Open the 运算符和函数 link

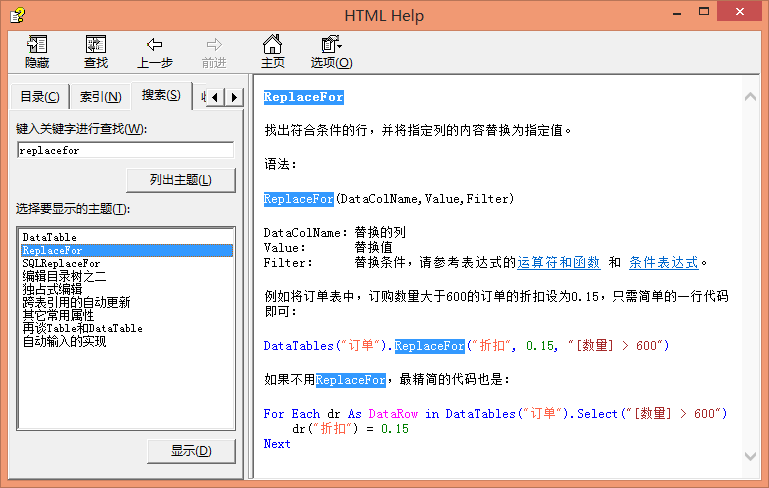click(x=559, y=262)
